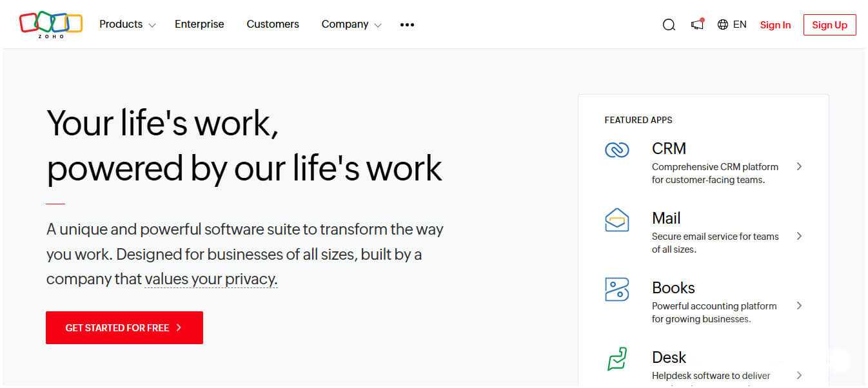Screen dimensions: 868x388
Task: Click the Zoho logo
Action: click(x=50, y=24)
